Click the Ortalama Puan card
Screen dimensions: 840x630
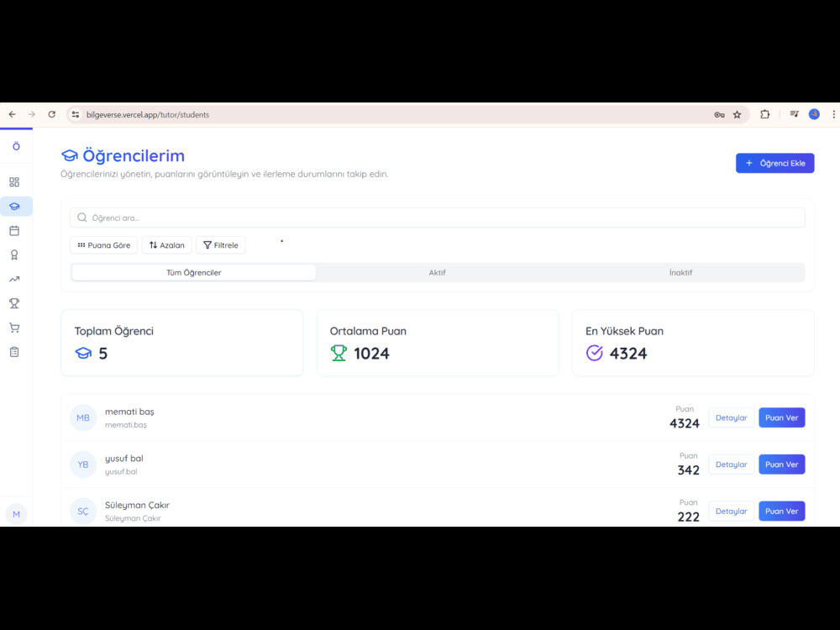437,343
